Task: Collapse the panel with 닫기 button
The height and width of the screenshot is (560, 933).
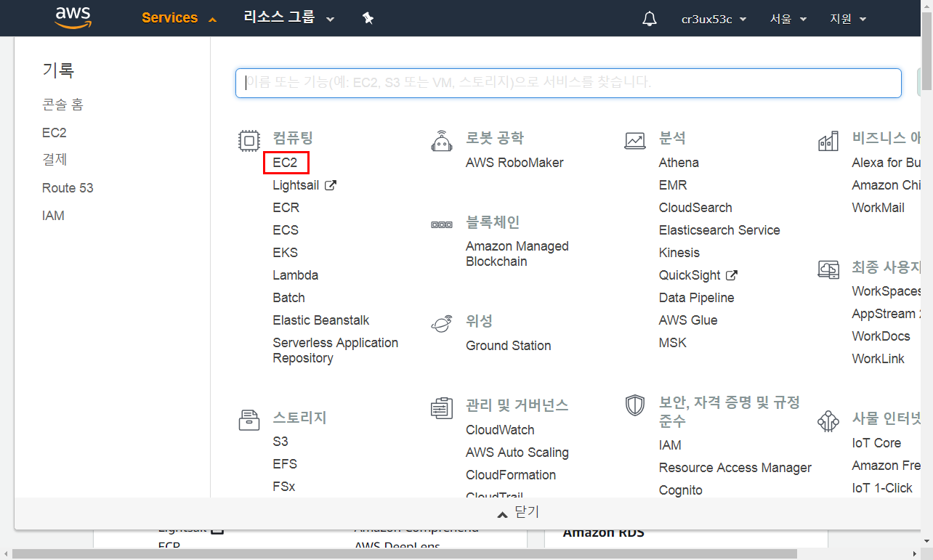Action: pyautogui.click(x=518, y=513)
